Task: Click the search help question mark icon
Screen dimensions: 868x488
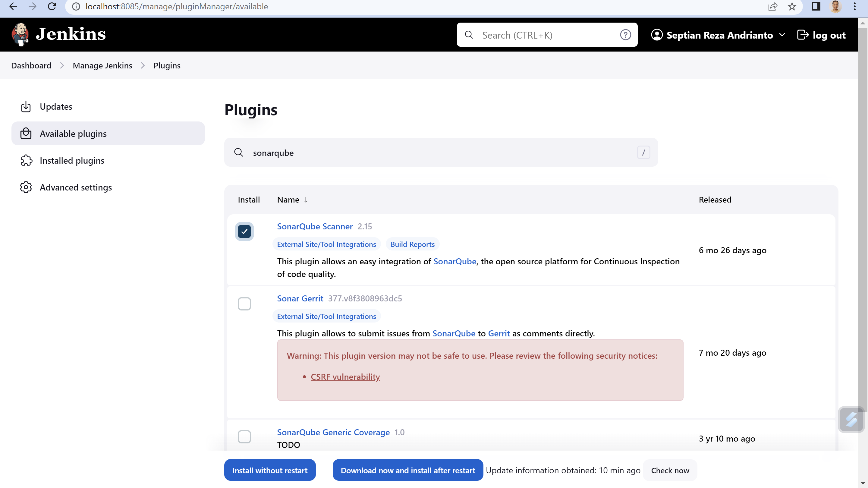Action: [x=625, y=34]
